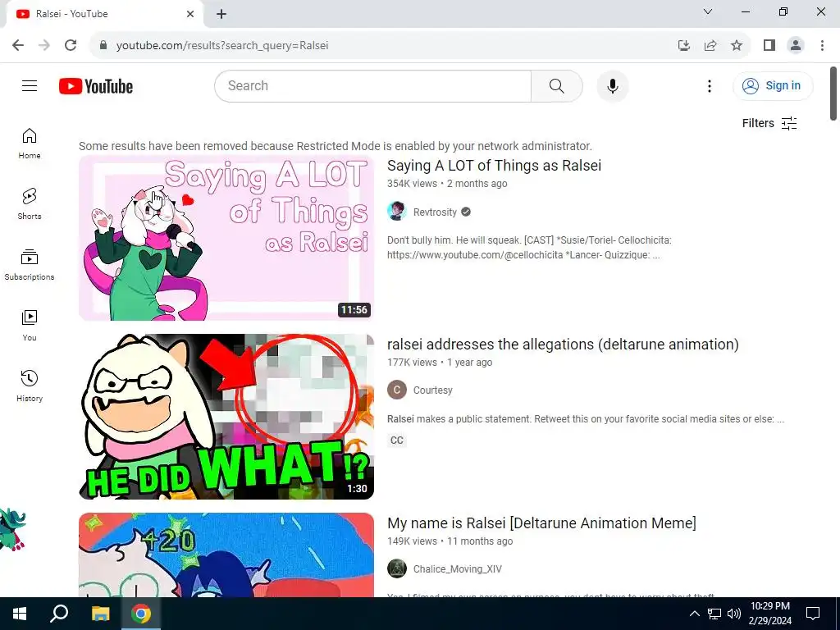This screenshot has height=630, width=840.
Task: Close the Ralsei - YouTube tab
Action: click(x=190, y=14)
